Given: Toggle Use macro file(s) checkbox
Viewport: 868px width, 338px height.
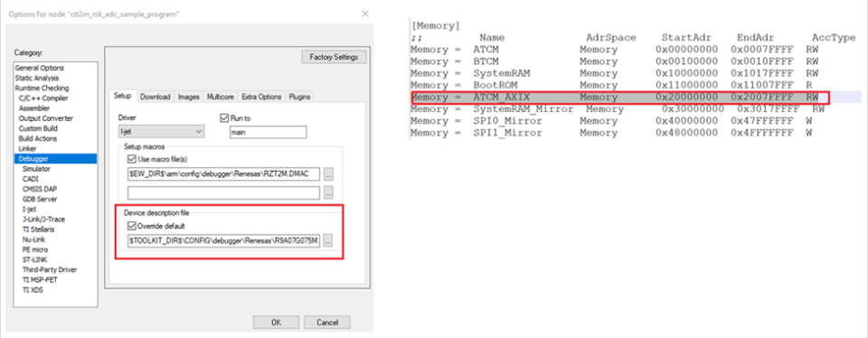Looking at the screenshot, I should tap(132, 159).
